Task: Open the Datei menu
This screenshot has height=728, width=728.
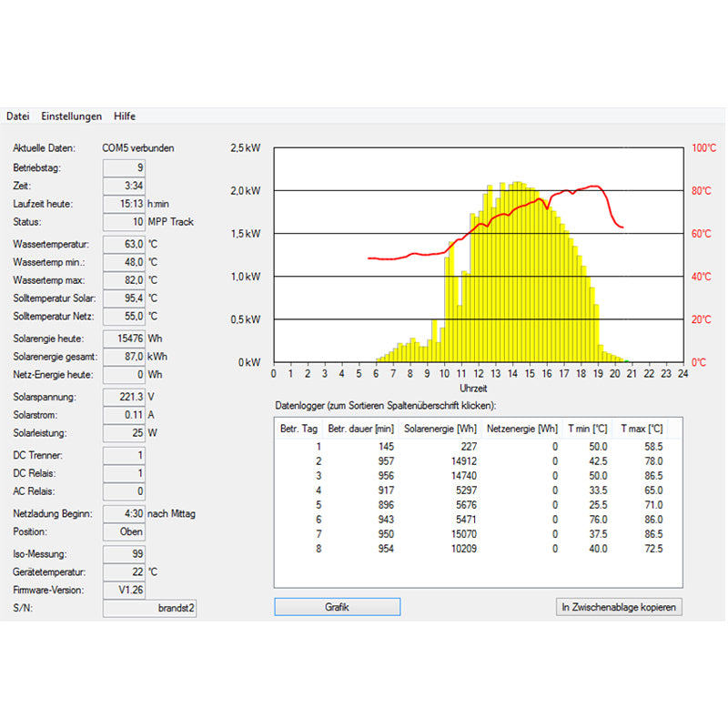Action: [x=18, y=116]
